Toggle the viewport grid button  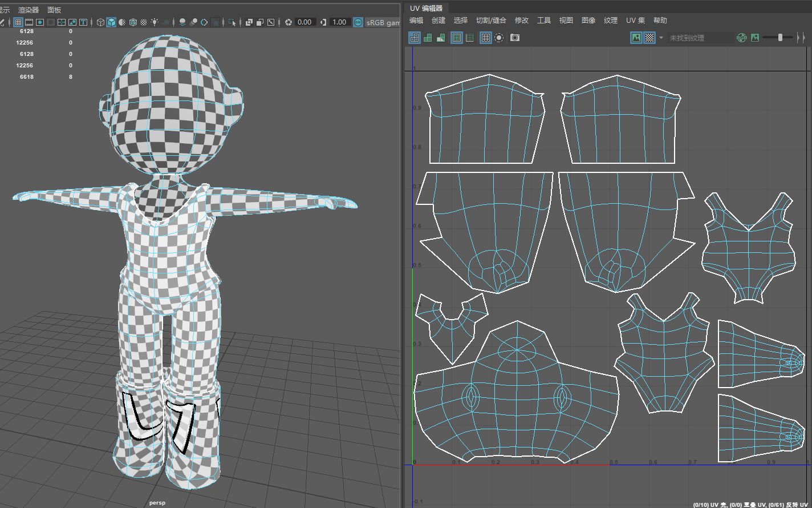[x=18, y=22]
